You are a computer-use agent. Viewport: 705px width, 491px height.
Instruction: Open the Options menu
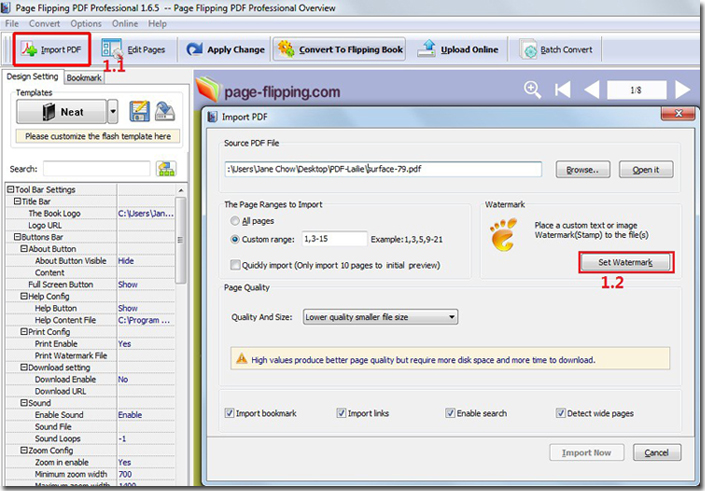85,24
